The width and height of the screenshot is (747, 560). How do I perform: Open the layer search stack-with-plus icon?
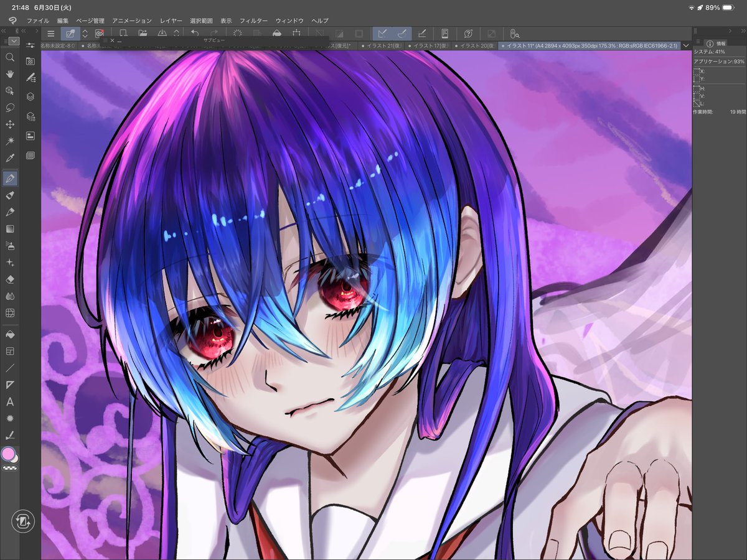(x=30, y=116)
